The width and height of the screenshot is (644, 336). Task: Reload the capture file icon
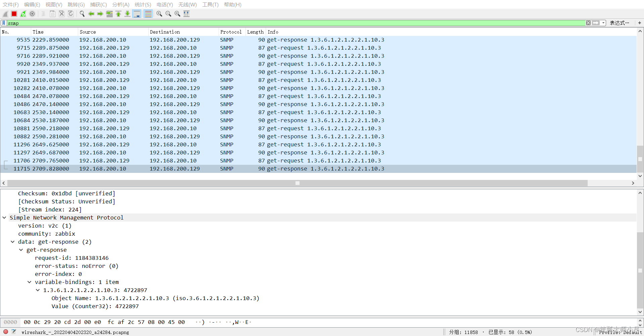click(71, 14)
